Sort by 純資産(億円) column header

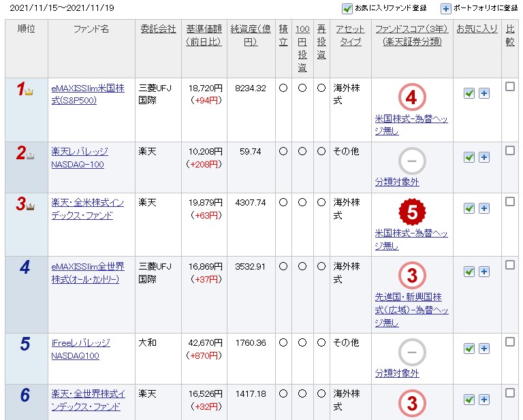[x=251, y=35]
